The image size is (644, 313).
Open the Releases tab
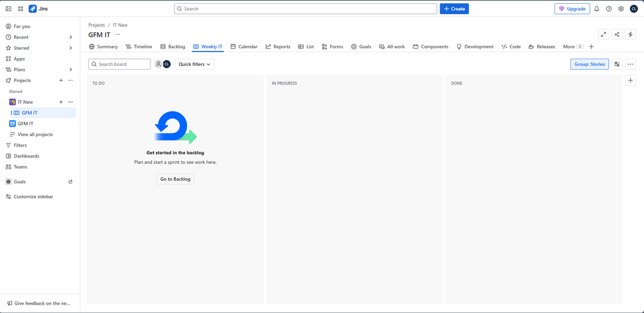coord(542,47)
